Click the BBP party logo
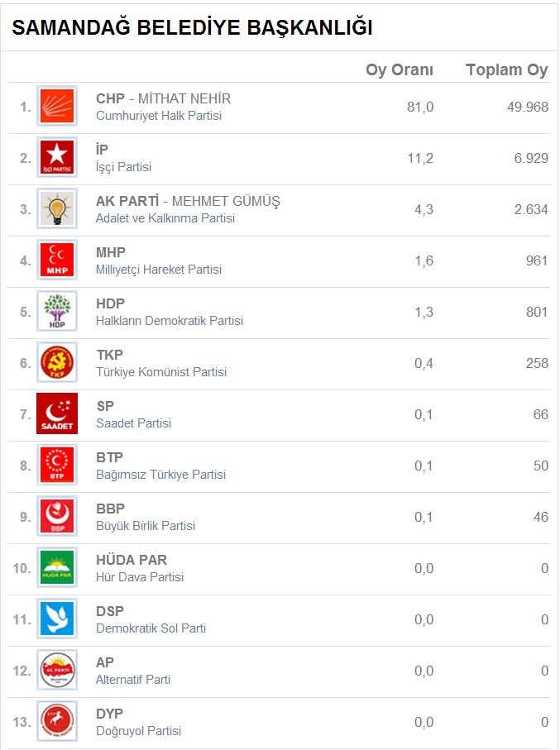Image resolution: width=560 pixels, height=750 pixels. 57,517
